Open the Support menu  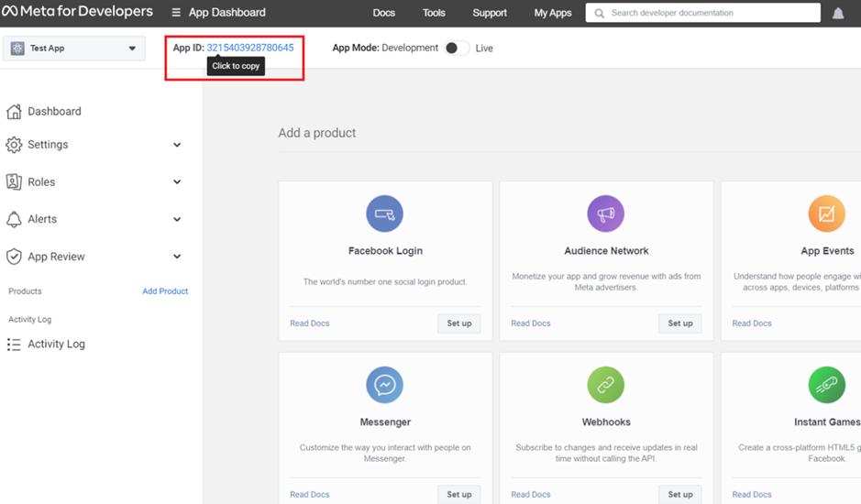click(490, 13)
